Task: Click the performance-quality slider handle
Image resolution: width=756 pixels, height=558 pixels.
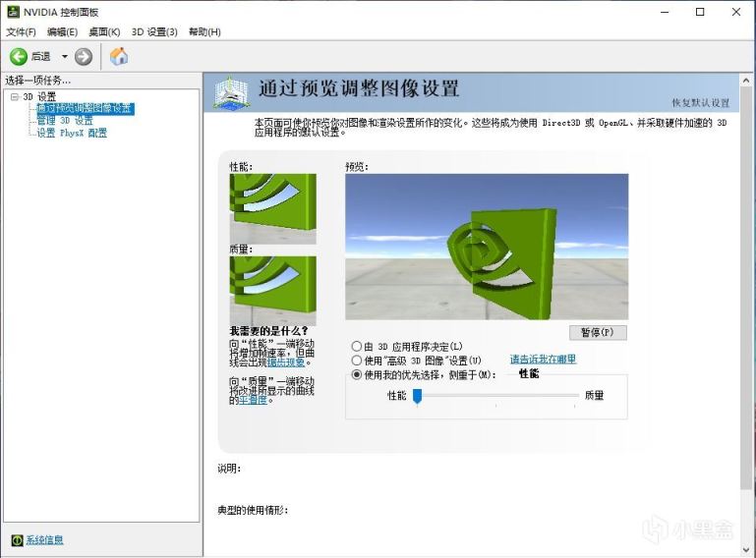Action: [x=417, y=395]
